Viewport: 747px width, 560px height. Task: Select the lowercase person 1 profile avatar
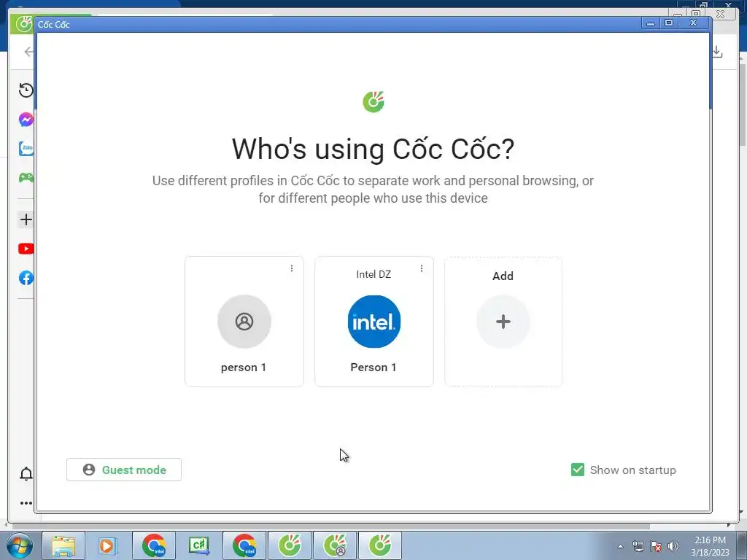244,322
